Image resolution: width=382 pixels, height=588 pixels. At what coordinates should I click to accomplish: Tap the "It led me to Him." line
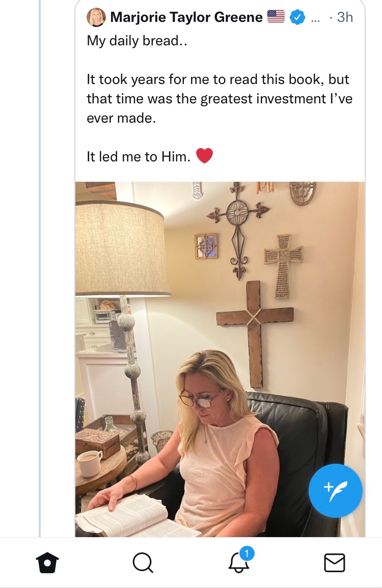pyautogui.click(x=139, y=156)
